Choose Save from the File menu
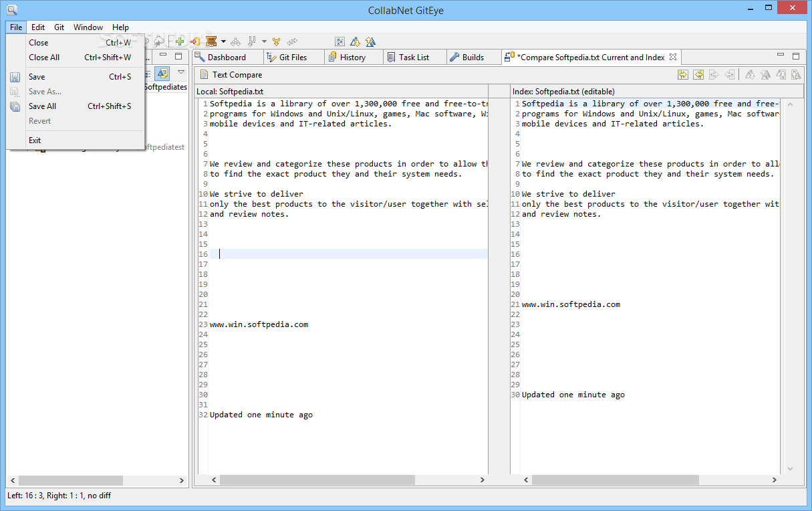812x511 pixels. [76, 77]
